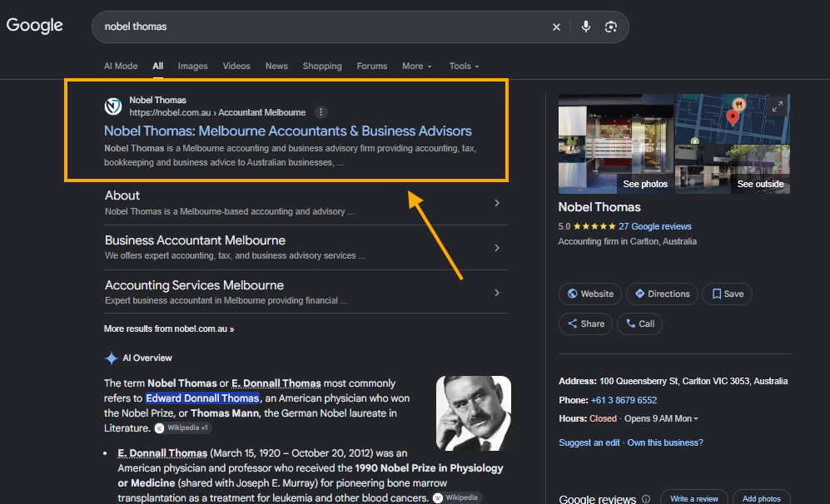830x504 pixels.
Task: Expand Business Accountant Melbourne chevron
Action: pos(496,248)
